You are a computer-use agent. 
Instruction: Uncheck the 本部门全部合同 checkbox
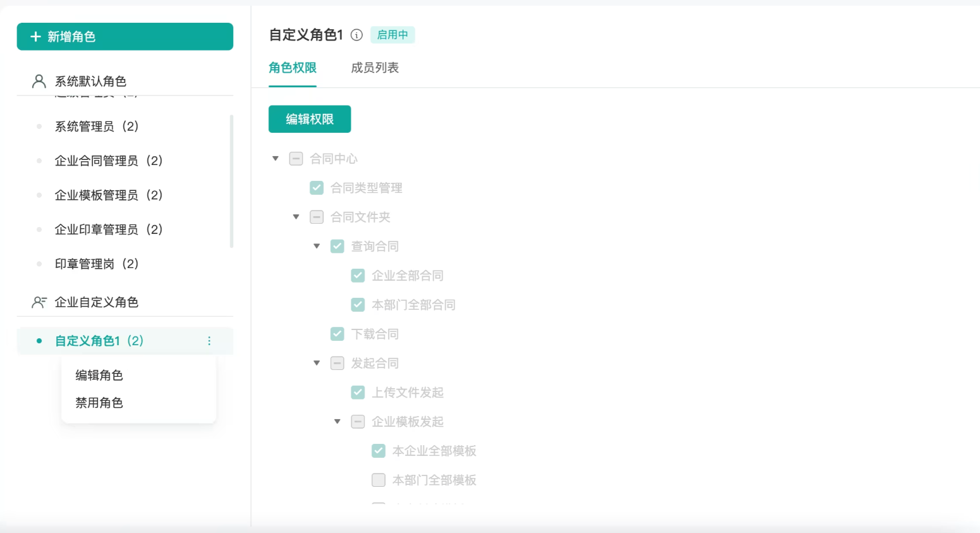[358, 305]
